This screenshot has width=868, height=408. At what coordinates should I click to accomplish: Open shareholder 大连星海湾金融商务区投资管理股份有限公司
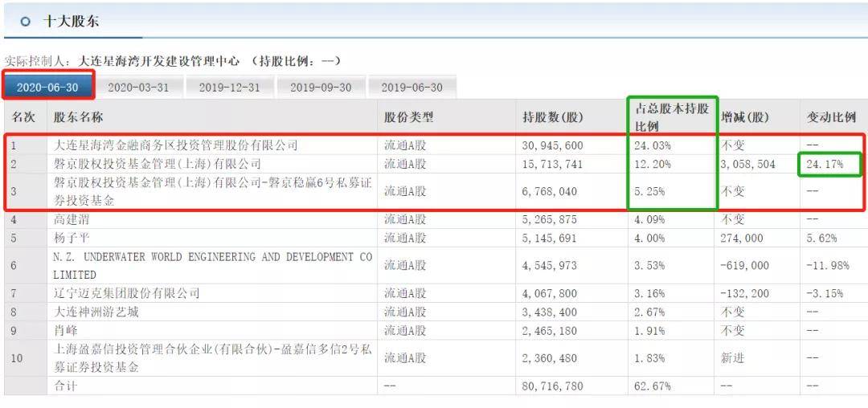pos(175,145)
